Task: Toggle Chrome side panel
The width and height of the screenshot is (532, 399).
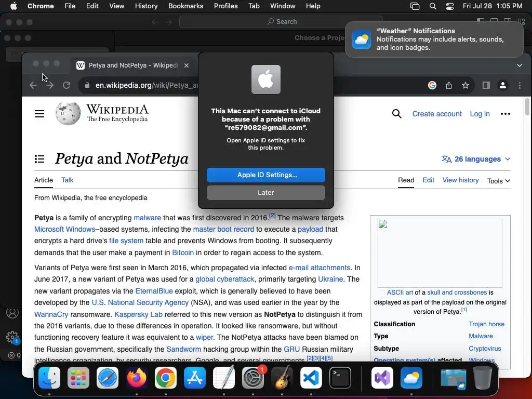Action: [486, 85]
